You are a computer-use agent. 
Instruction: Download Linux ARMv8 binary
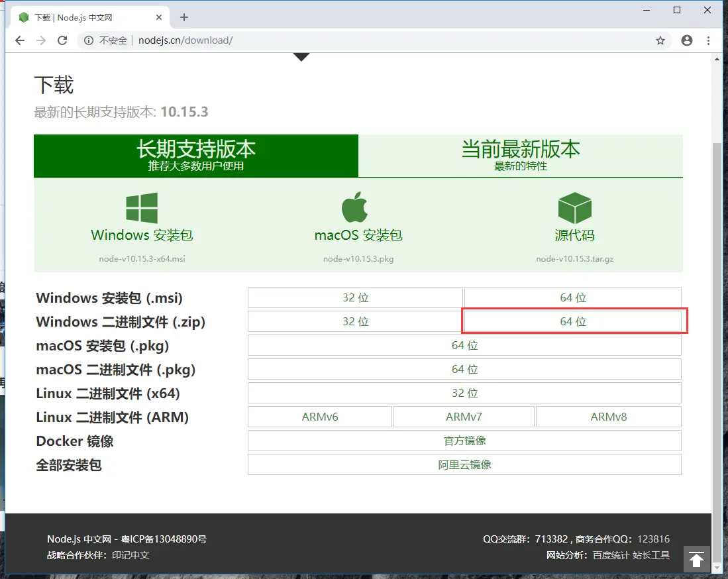[609, 417]
